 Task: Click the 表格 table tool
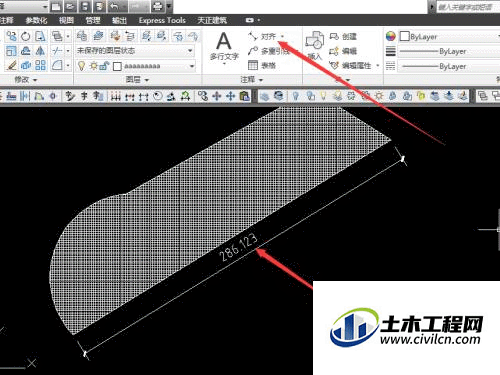[x=262, y=65]
